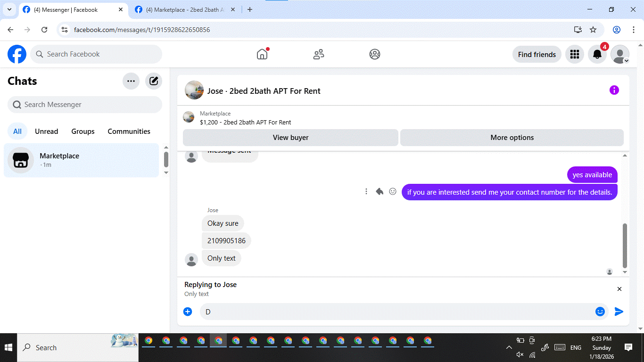The image size is (644, 362).
Task: Click the More options button
Action: 512,138
